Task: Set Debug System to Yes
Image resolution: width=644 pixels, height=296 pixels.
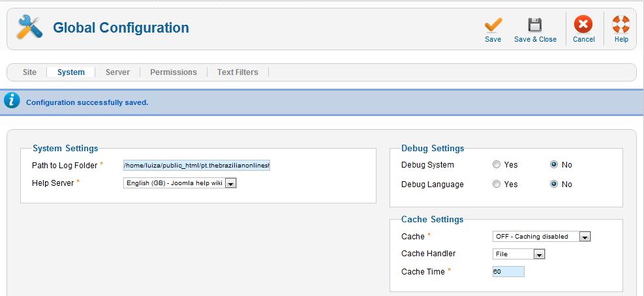Action: click(497, 165)
